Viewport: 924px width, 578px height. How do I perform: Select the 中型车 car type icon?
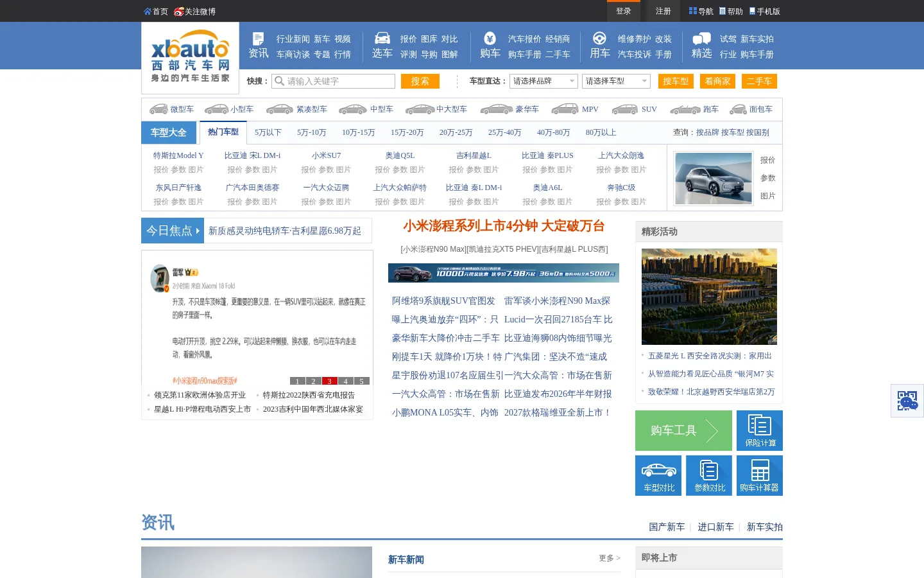click(x=353, y=109)
